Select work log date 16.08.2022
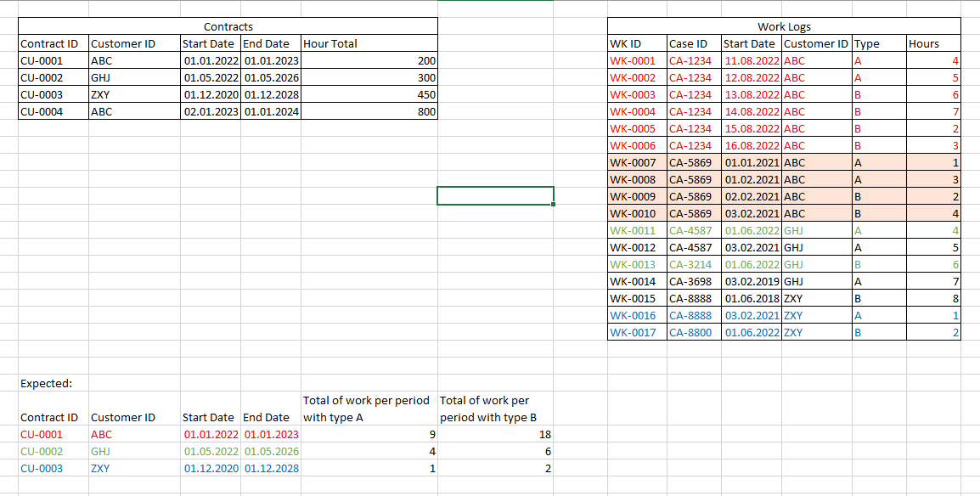980x496 pixels. coord(752,145)
